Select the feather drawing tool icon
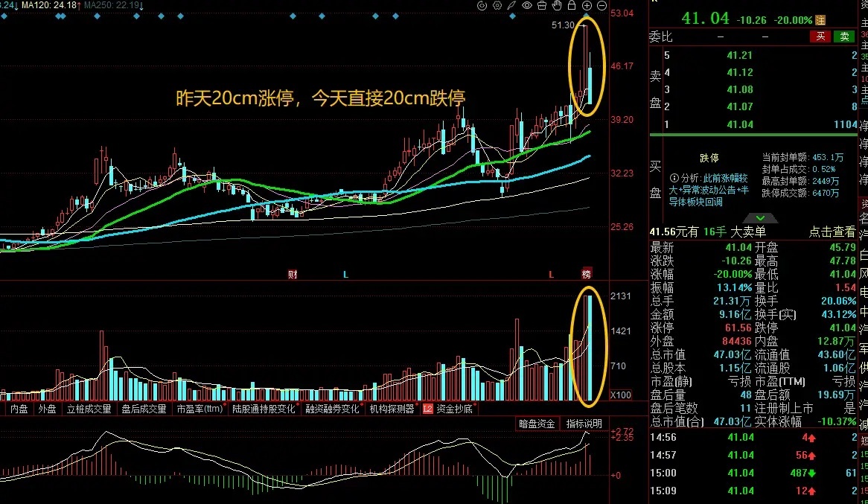The height and width of the screenshot is (504, 868). pos(512,5)
